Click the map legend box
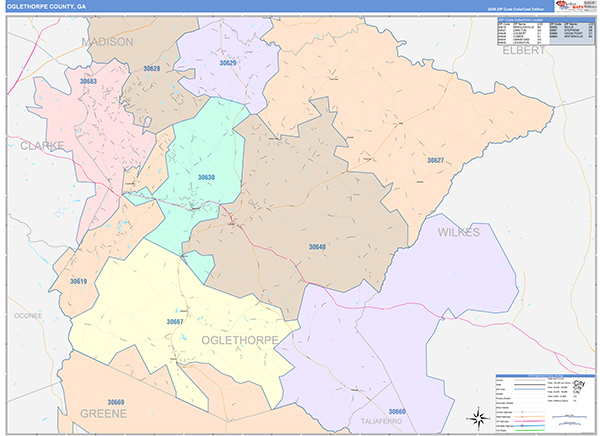 (x=545, y=404)
